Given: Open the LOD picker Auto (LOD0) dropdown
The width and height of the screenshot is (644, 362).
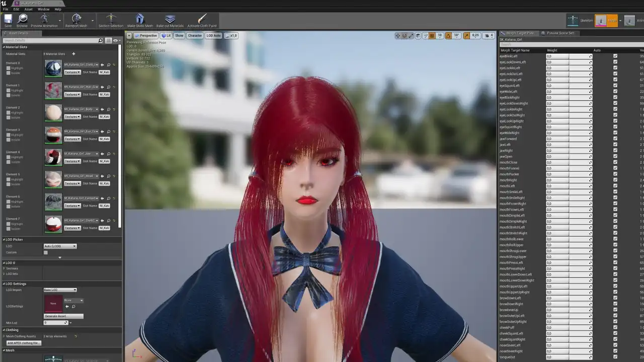Looking at the screenshot, I should coord(60,246).
